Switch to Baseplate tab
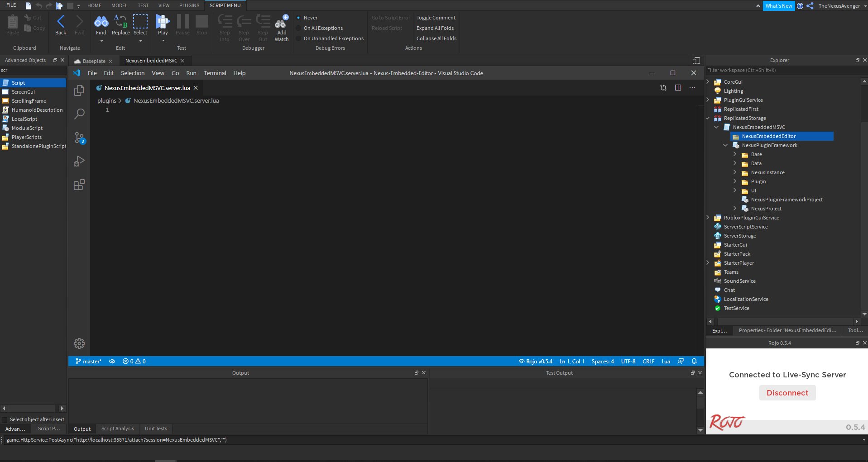This screenshot has height=462, width=868. (94, 61)
